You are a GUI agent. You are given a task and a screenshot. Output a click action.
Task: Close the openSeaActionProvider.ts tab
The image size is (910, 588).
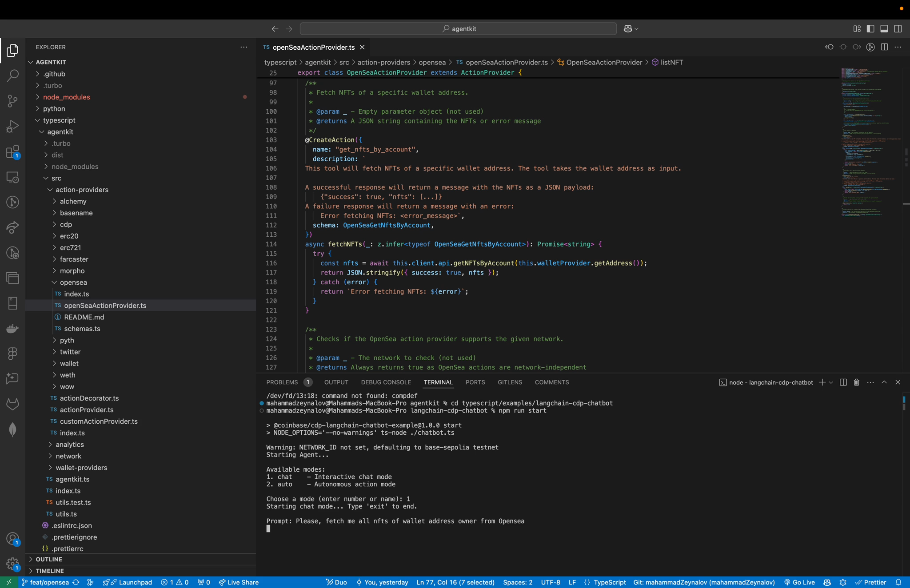tap(362, 47)
